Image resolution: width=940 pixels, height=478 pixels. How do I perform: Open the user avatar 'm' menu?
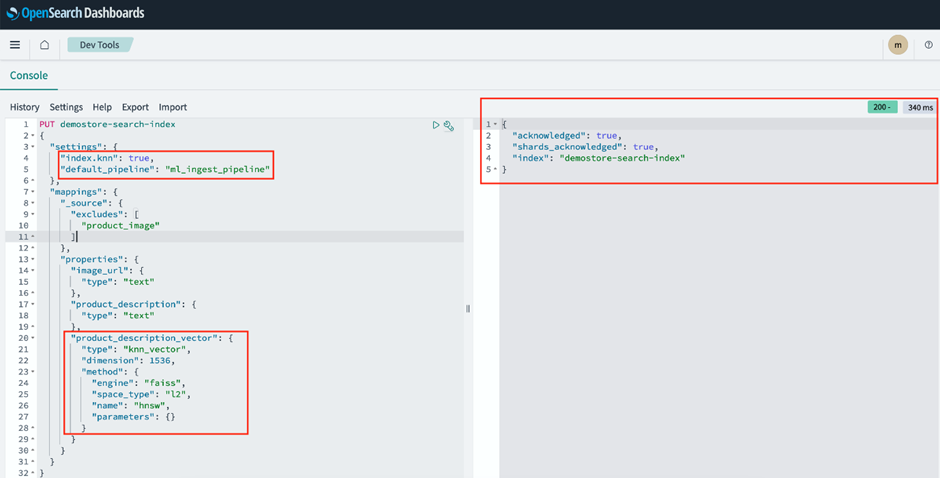[898, 45]
